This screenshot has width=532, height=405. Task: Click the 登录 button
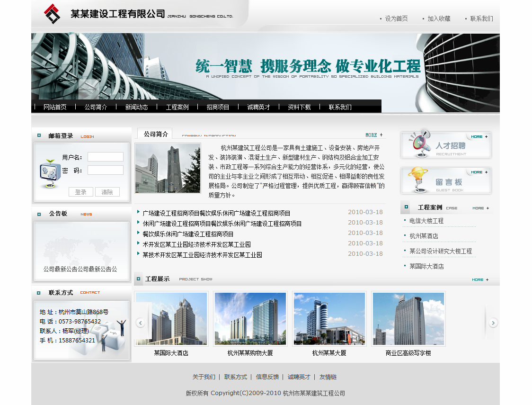coord(81,192)
